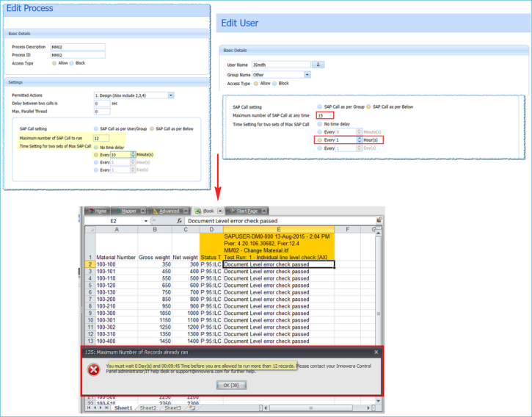
Task: Click the Process Description input field
Action: (78, 47)
